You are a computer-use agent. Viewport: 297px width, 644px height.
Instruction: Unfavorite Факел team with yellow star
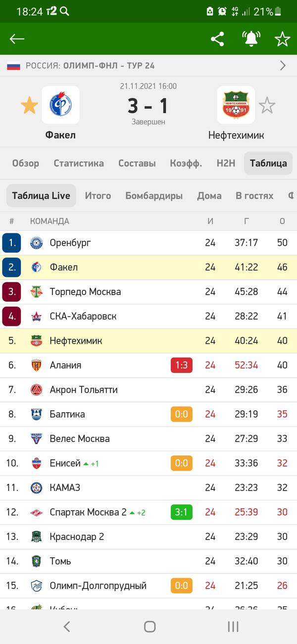pos(29,106)
